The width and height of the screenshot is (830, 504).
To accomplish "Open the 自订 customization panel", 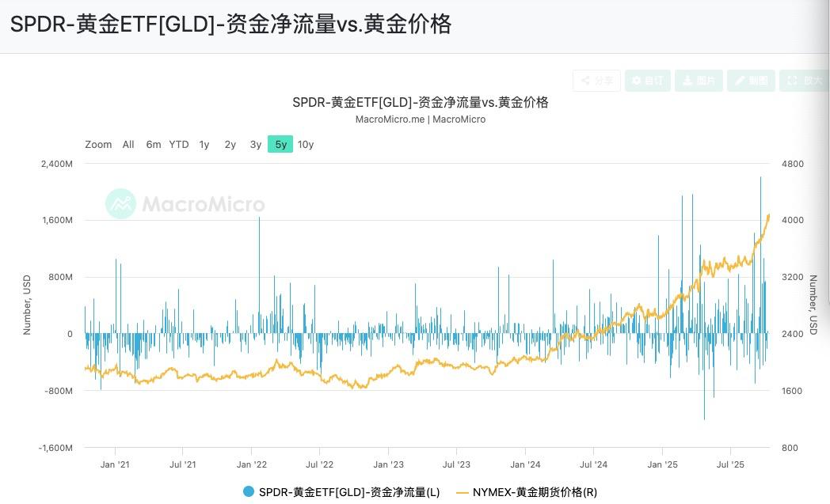I will pos(648,80).
